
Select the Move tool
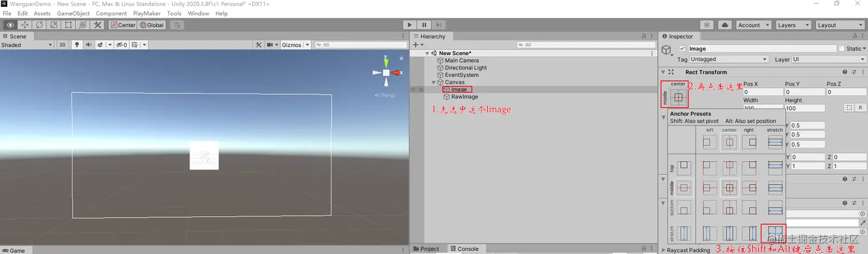25,25
